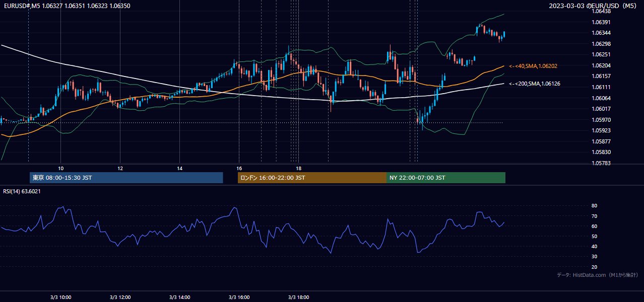Viewport: 644px width, 302px height.
Task: Click hour label 16 under the price chart
Action: [x=239, y=168]
